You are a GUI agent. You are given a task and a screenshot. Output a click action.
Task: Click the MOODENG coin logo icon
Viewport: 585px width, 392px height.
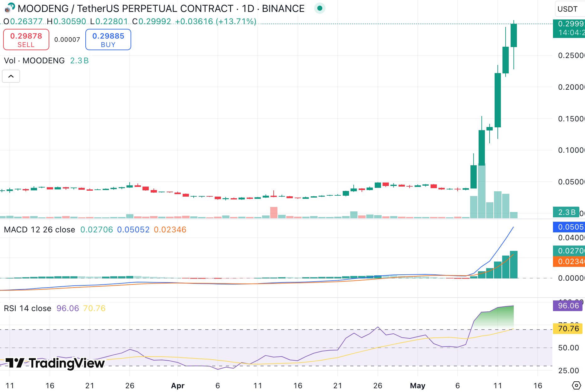pos(9,8)
